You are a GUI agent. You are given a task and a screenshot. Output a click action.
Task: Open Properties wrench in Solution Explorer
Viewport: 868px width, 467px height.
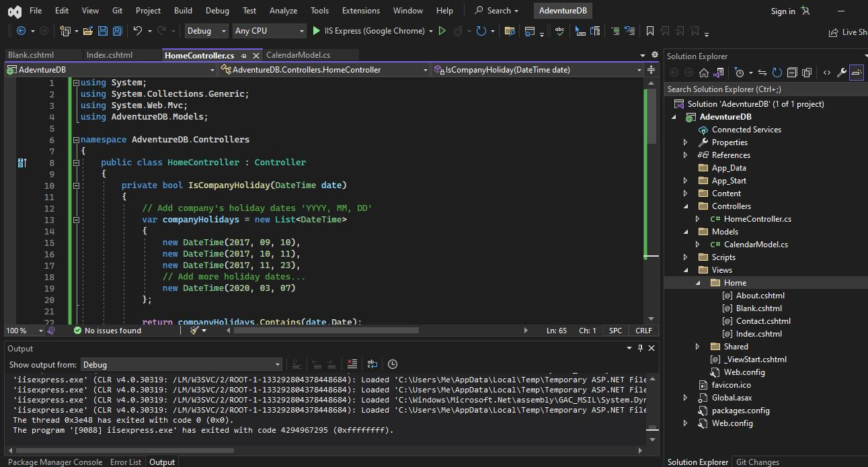click(841, 73)
